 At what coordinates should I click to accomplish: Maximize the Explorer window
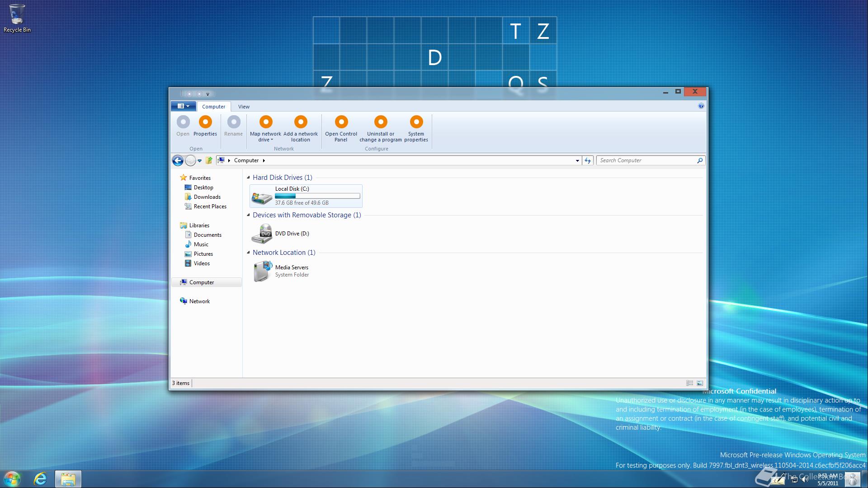click(x=678, y=92)
